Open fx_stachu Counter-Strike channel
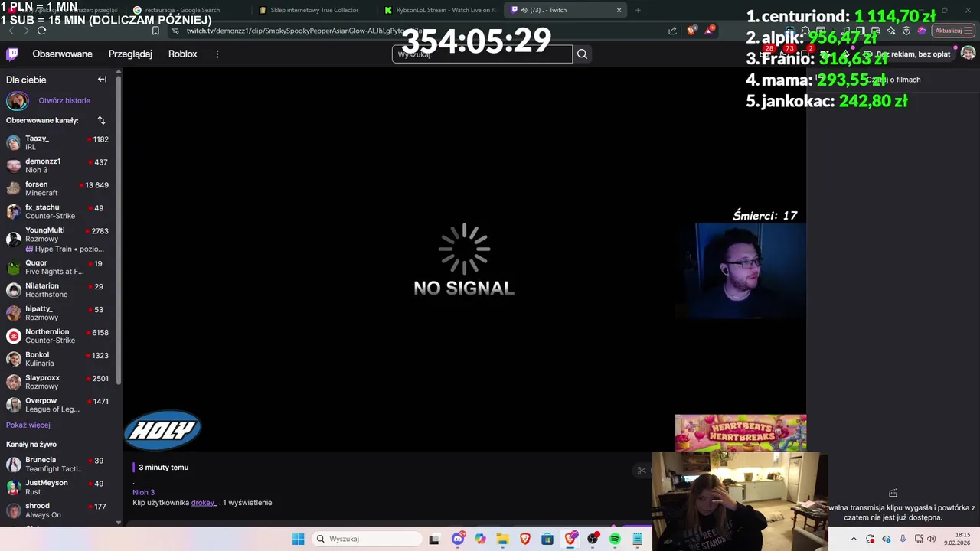 [x=58, y=212]
